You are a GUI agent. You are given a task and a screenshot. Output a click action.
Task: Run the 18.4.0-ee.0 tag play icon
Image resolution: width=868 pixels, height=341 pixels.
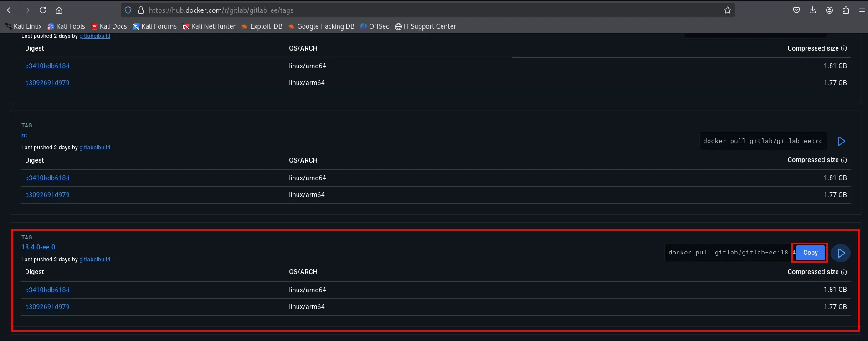click(x=841, y=253)
